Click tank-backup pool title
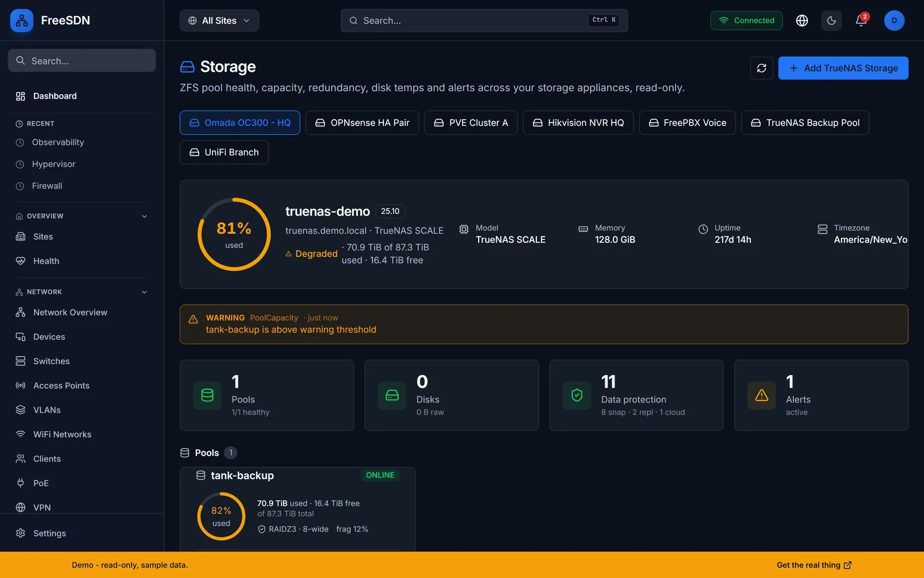The height and width of the screenshot is (578, 924). 242,476
